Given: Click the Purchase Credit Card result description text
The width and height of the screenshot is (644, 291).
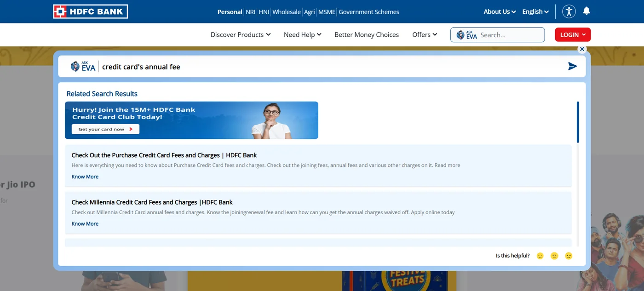Looking at the screenshot, I should click(x=266, y=165).
